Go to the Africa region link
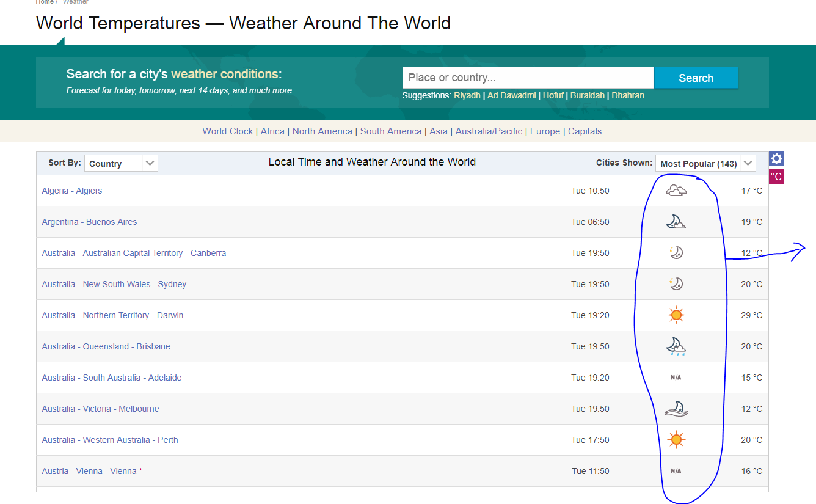The image size is (816, 504). [272, 131]
